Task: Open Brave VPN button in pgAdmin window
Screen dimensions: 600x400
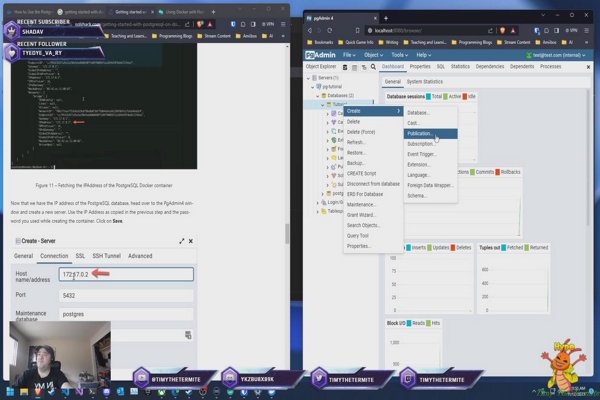Action: pyautogui.click(x=571, y=30)
